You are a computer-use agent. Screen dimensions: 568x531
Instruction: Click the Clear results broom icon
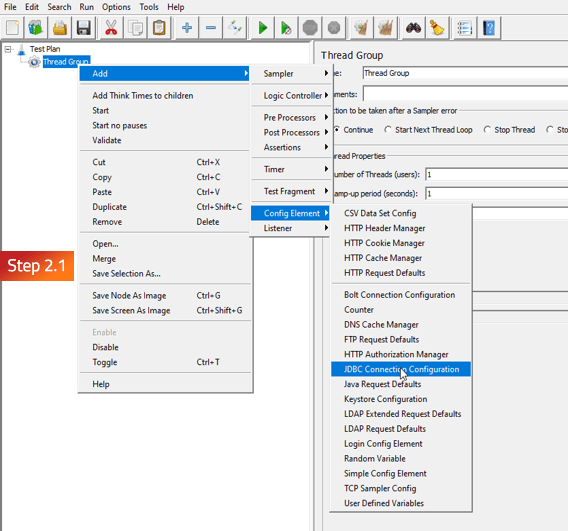tap(362, 28)
